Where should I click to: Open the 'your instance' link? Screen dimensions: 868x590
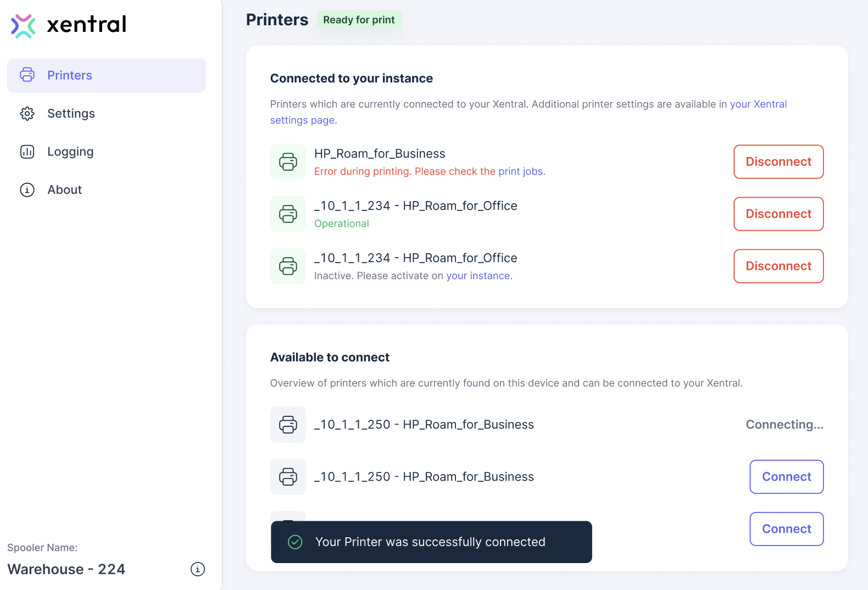[x=478, y=276]
